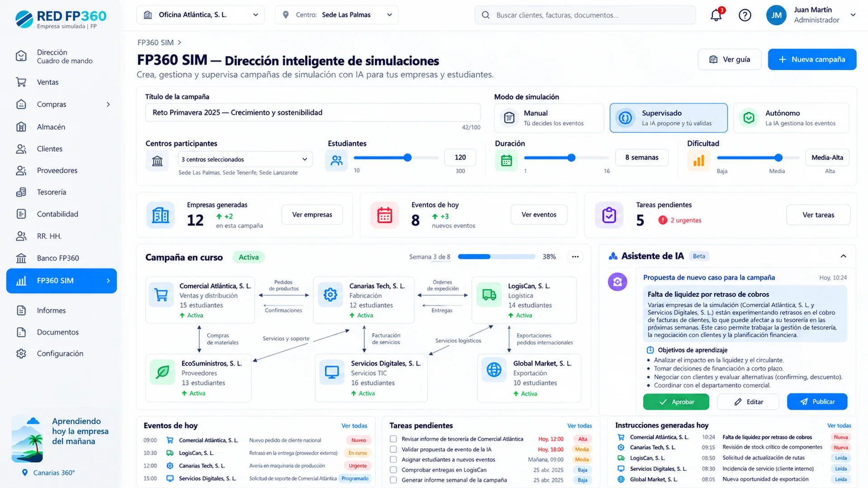Image resolution: width=868 pixels, height=488 pixels.
Task: Click the Canarias Tech gear icon
Action: pyautogui.click(x=330, y=295)
